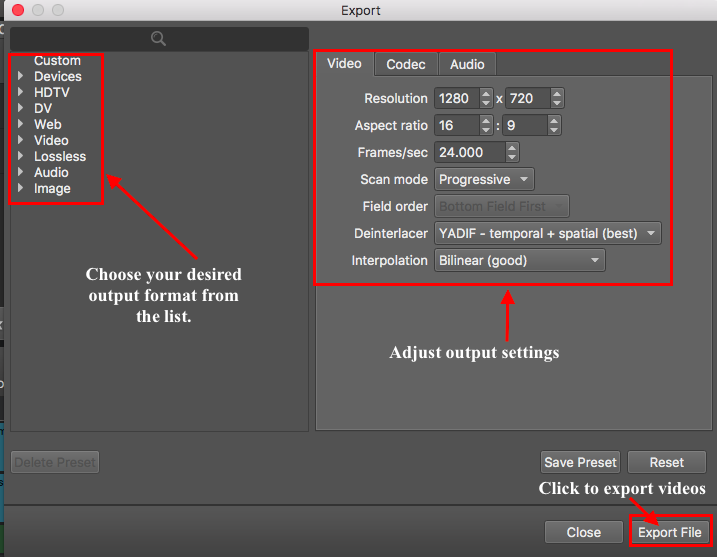Expand the Lossless preset category
Screen dimensions: 717x557
(20, 156)
